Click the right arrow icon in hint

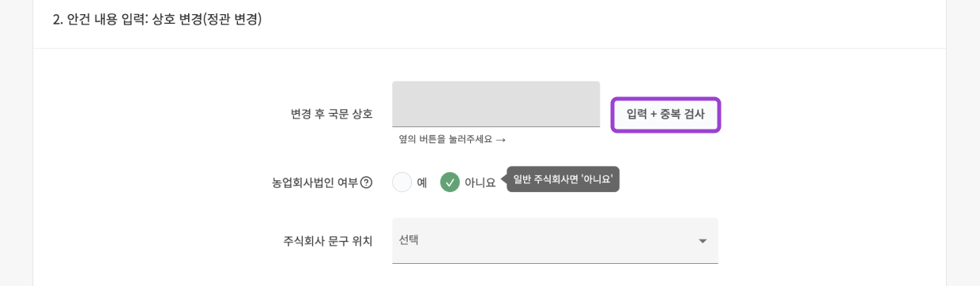(500, 140)
